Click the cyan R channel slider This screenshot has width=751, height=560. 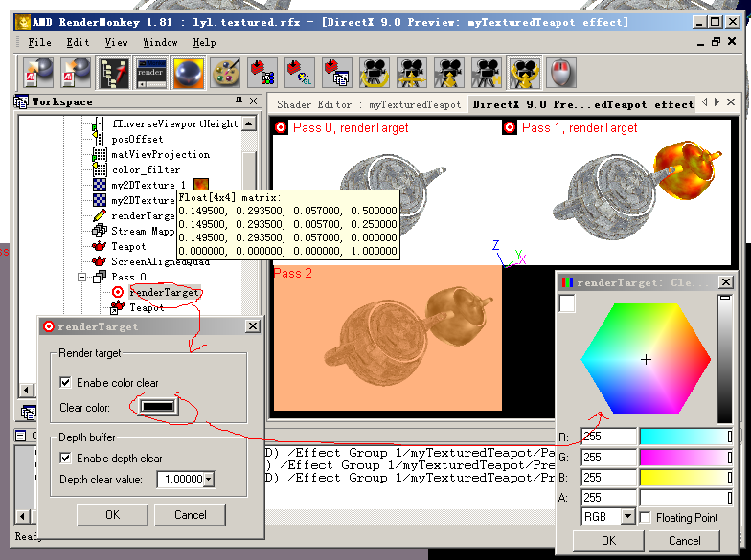tap(686, 437)
